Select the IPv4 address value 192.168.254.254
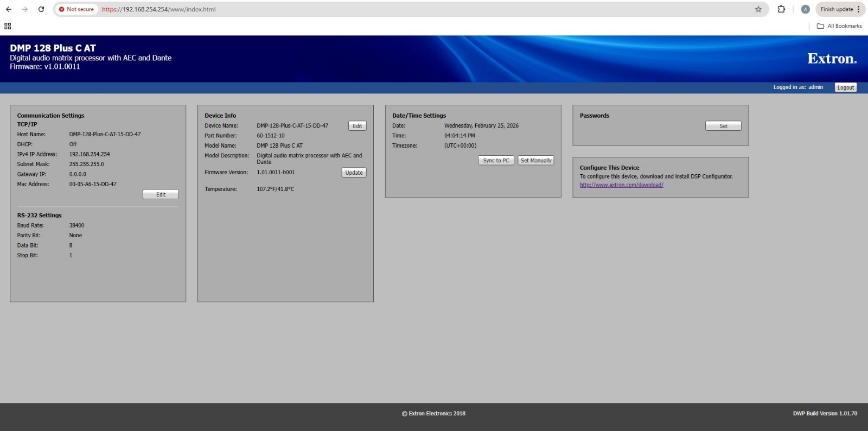 coord(90,154)
